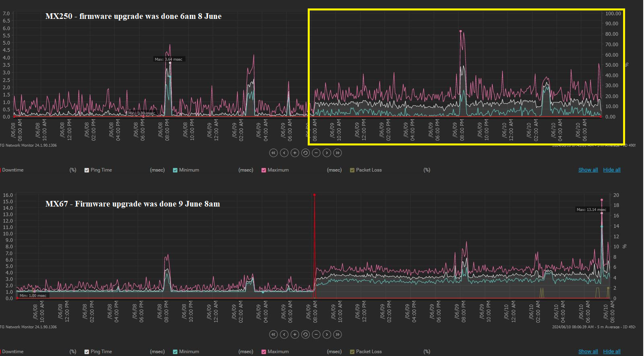Step back on MX250 graph timeline
The width and height of the screenshot is (644, 356).
click(284, 153)
